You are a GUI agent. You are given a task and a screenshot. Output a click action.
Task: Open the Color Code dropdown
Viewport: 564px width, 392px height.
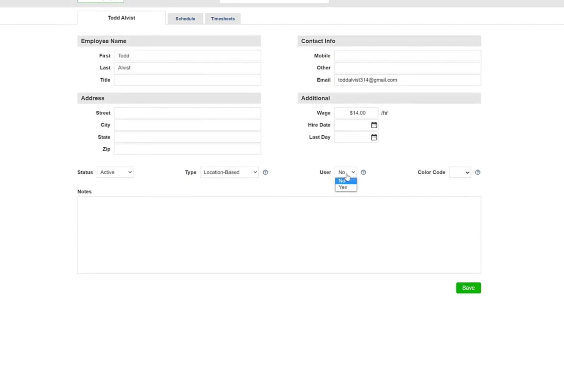click(460, 172)
